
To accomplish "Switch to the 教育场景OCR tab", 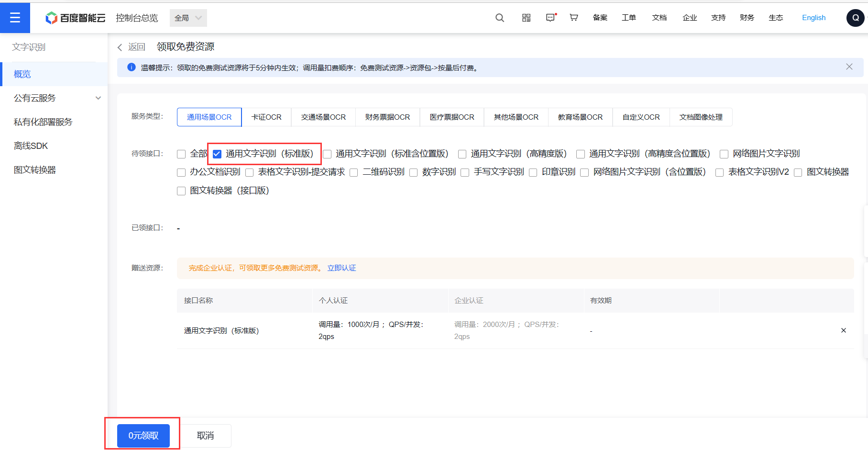I will click(580, 117).
